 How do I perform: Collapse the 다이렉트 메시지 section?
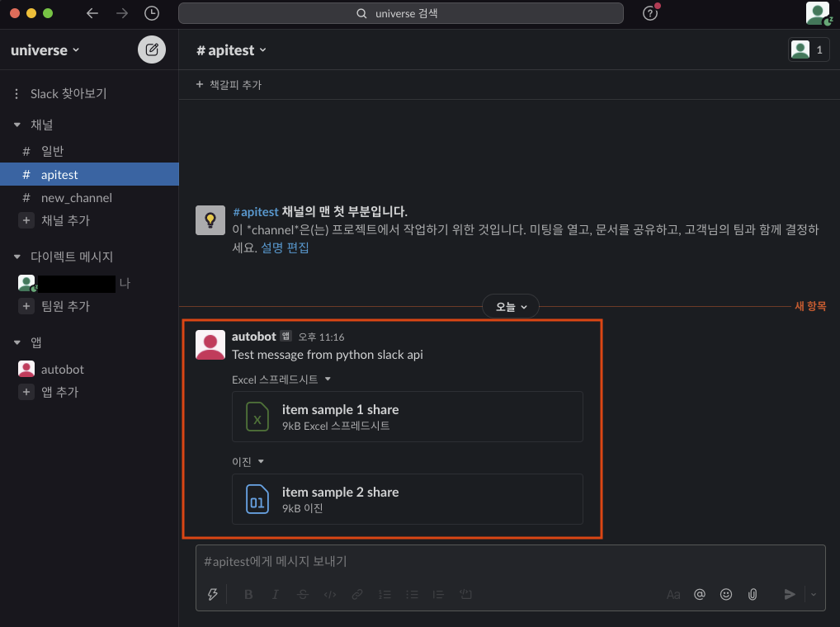(x=17, y=257)
